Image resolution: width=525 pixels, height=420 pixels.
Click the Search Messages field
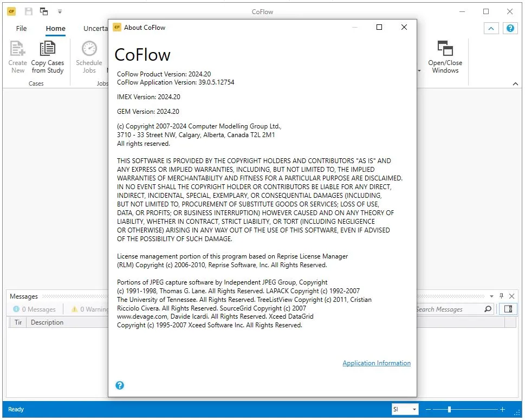[x=448, y=309]
